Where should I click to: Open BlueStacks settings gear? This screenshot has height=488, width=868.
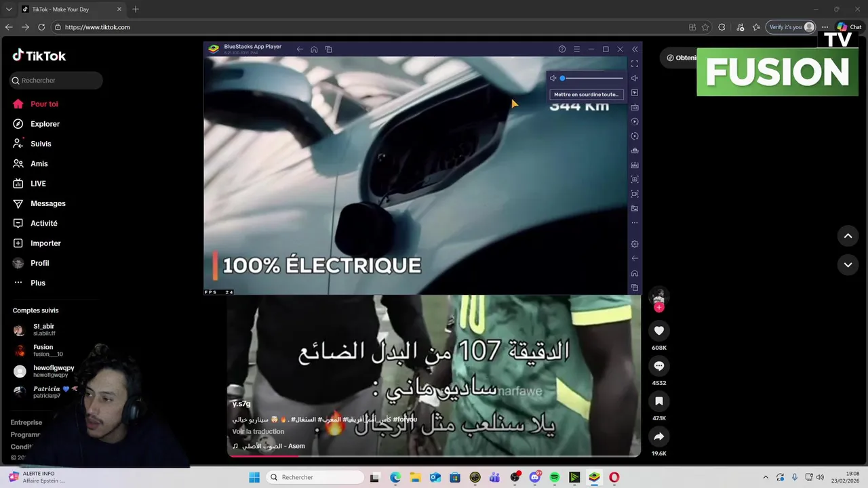635,244
